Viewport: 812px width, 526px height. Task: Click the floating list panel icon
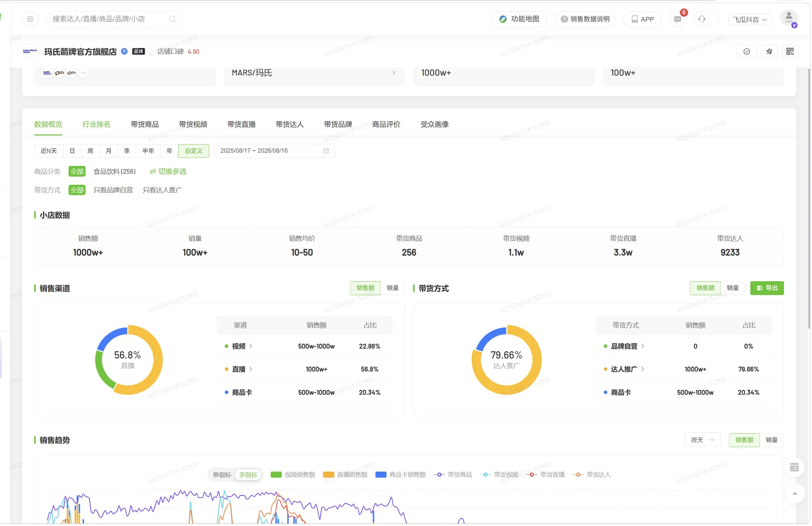tap(794, 467)
